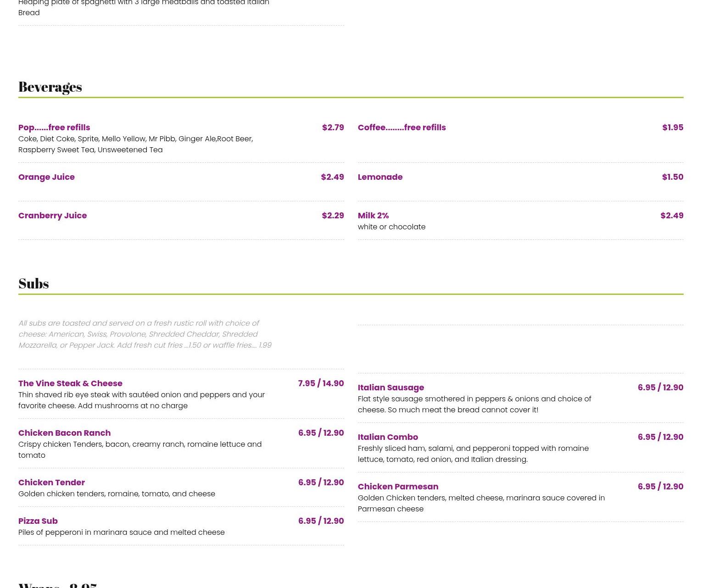Click the $1.95 Coffee price
The height and width of the screenshot is (588, 702).
[672, 127]
